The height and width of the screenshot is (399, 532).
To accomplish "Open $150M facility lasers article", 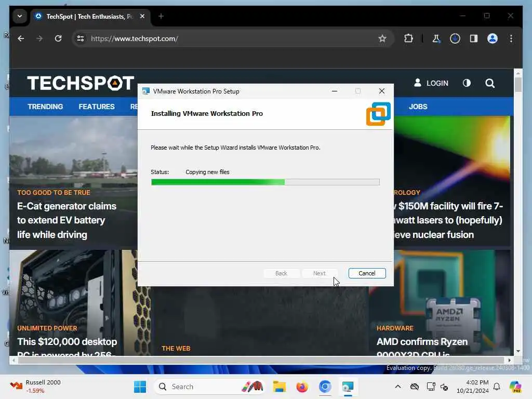I will [x=448, y=220].
